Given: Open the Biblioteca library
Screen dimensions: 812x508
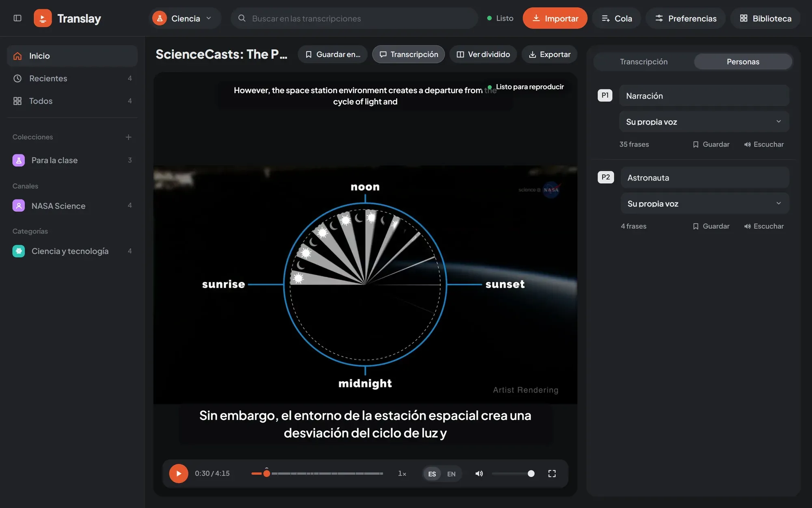Looking at the screenshot, I should (765, 18).
